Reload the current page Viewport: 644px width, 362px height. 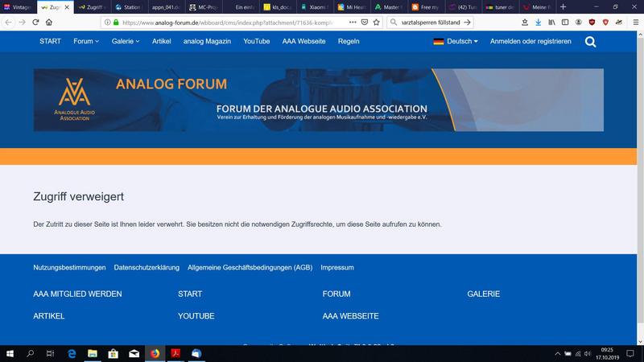35,23
